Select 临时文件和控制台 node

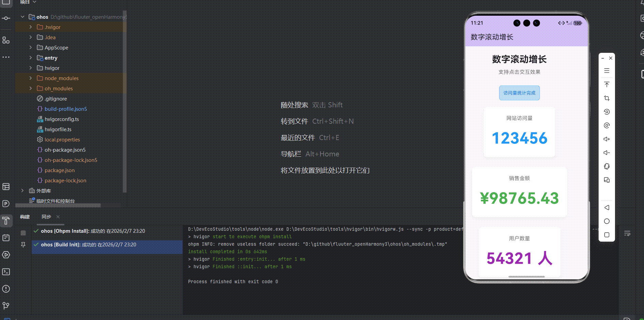(55, 201)
